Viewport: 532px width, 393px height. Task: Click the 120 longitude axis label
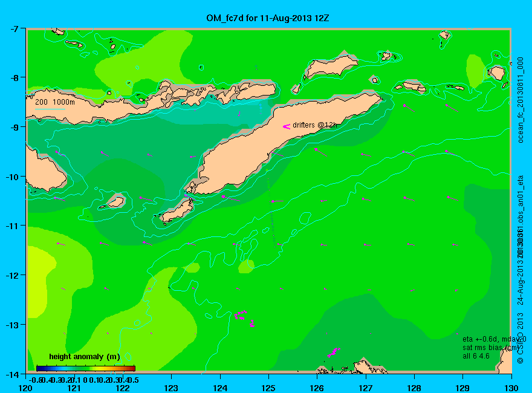pyautogui.click(x=26, y=388)
